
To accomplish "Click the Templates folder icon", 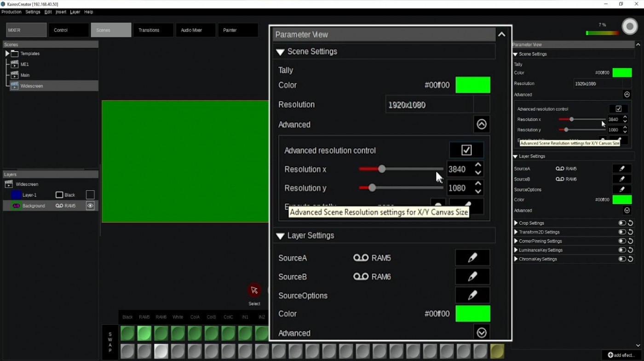I will tap(15, 54).
